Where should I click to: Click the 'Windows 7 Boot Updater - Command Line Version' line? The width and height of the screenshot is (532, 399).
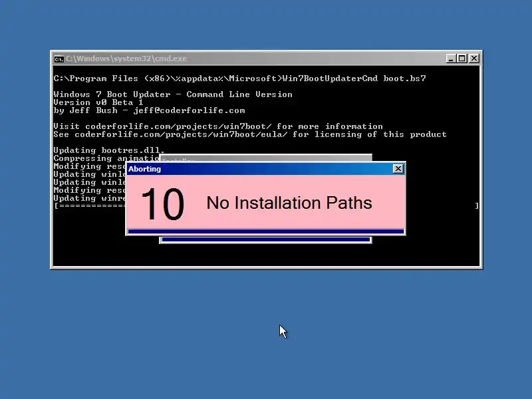(x=173, y=94)
